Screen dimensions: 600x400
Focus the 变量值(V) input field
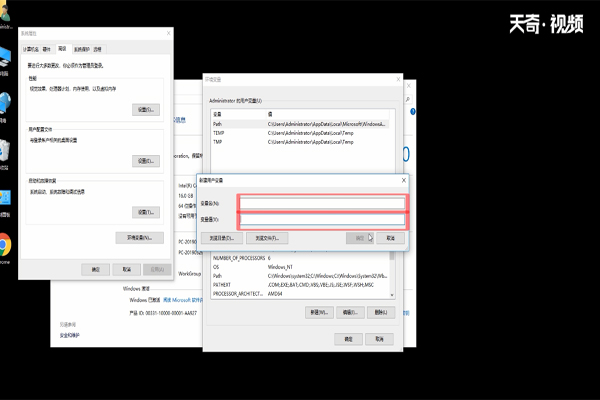(322, 219)
